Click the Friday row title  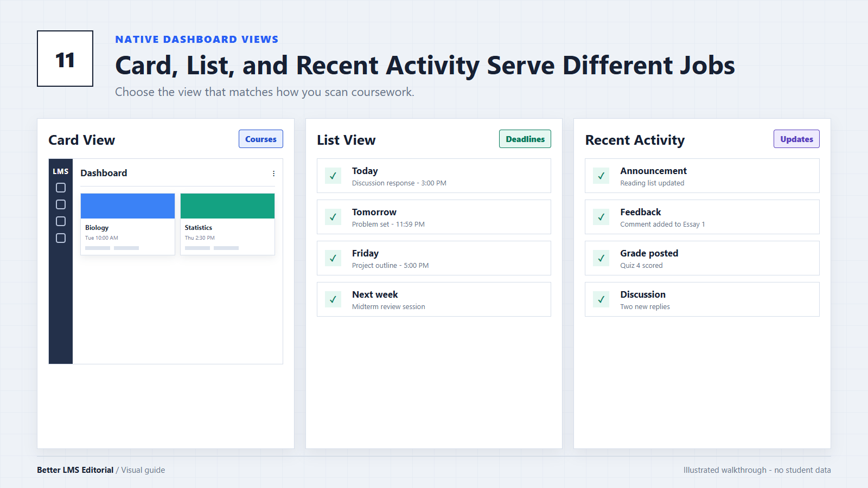365,253
